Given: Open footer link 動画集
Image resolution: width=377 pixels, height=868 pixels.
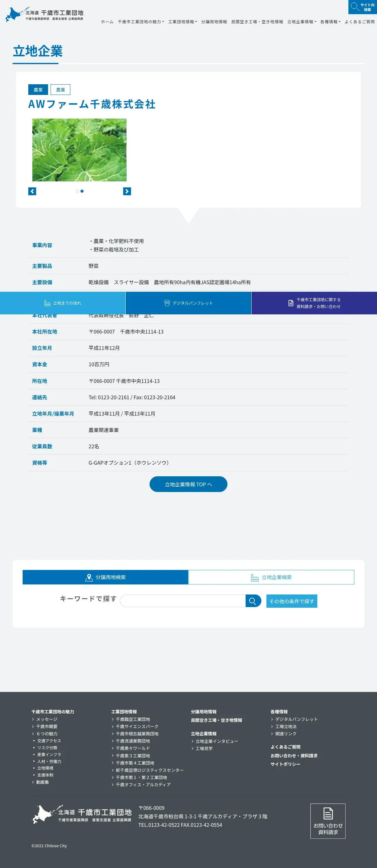Looking at the screenshot, I should click(42, 782).
